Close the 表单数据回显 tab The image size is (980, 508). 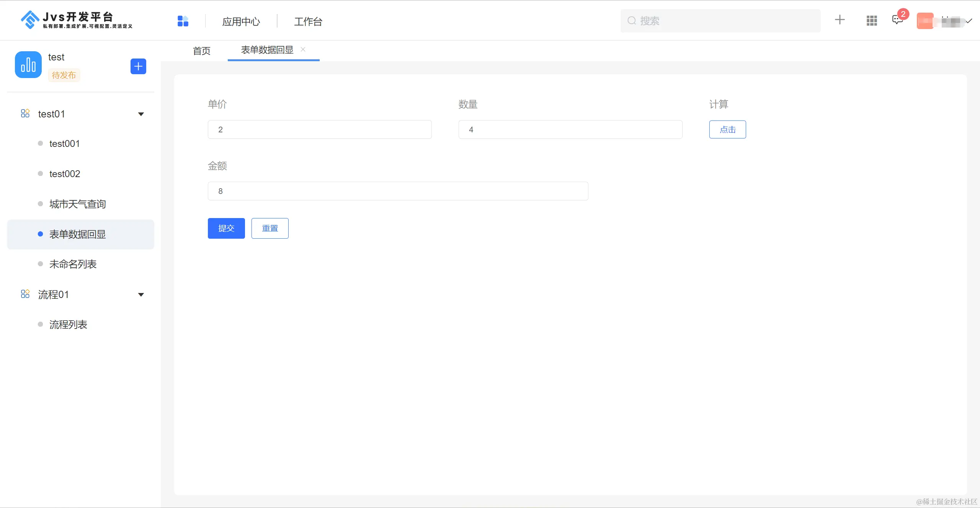303,49
